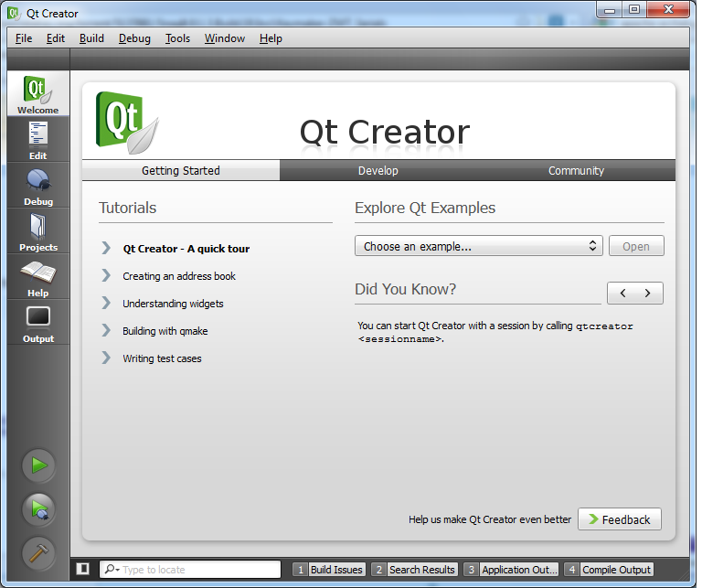The height and width of the screenshot is (588, 702).
Task: Show the Compile Output pane
Action: (609, 569)
